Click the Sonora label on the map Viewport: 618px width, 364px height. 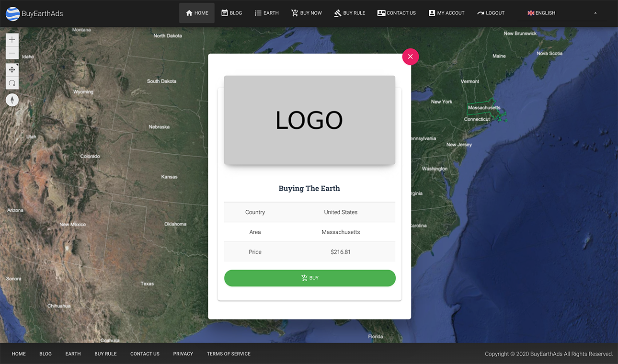[13, 278]
